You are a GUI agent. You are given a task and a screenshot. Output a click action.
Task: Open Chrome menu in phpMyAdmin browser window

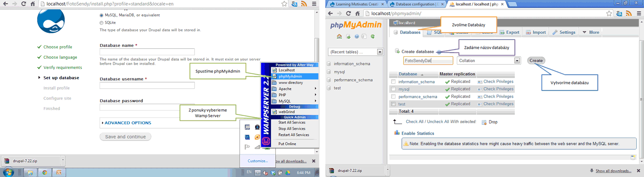tap(638, 14)
